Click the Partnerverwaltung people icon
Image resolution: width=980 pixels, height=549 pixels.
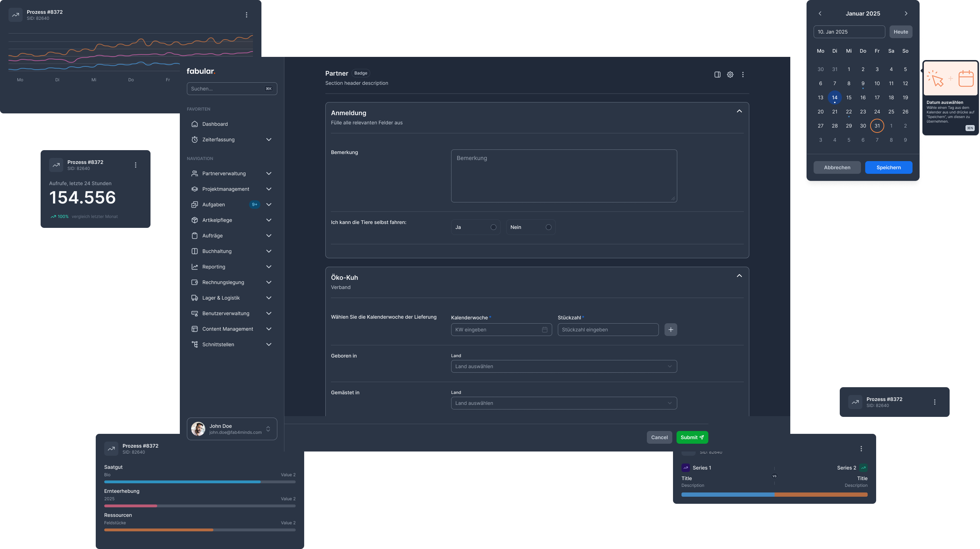click(x=194, y=173)
